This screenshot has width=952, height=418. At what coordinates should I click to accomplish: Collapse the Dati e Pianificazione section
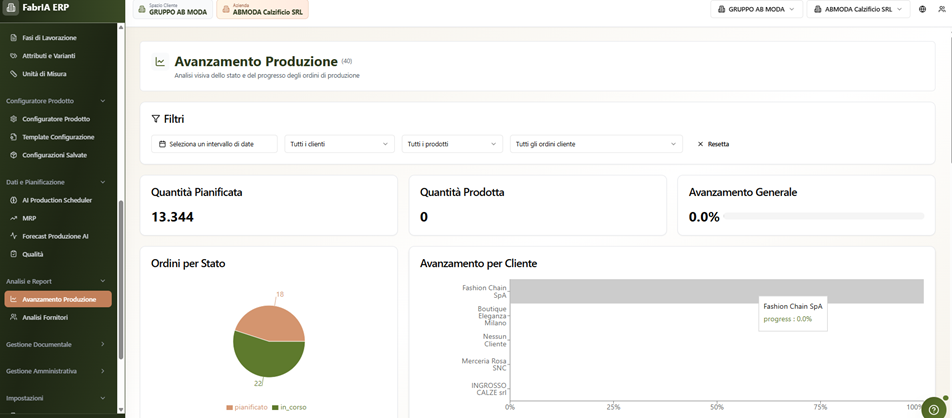pos(56,182)
